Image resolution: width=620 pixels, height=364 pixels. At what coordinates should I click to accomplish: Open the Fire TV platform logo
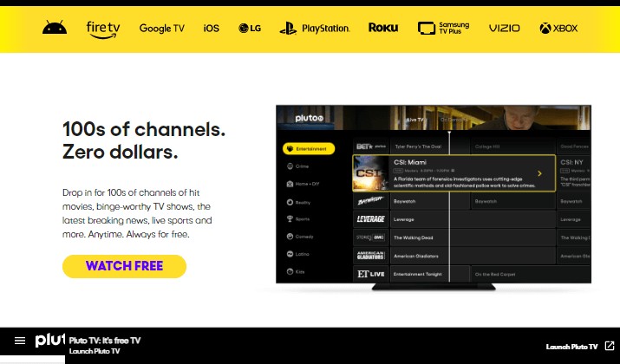pyautogui.click(x=103, y=29)
